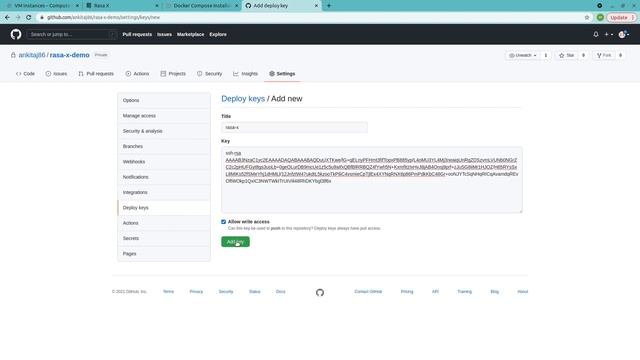The width and height of the screenshot is (640, 360).
Task: Open Issues in top navigation
Action: 164,34
